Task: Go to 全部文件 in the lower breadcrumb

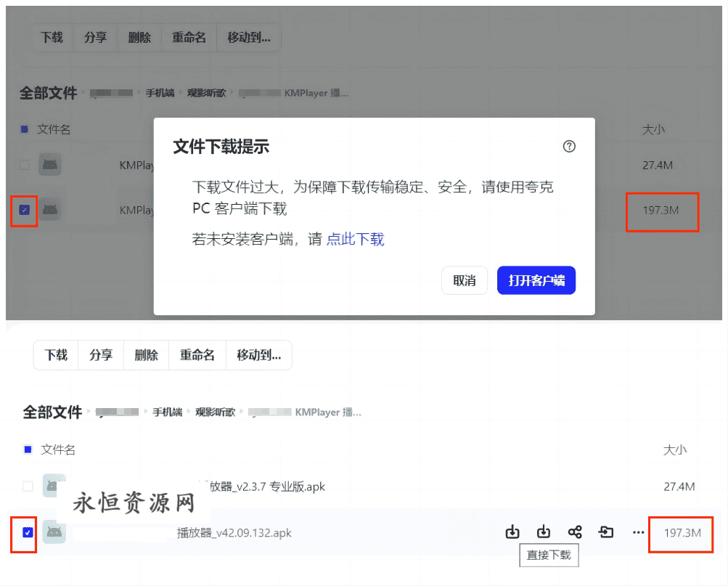Action: (52, 412)
